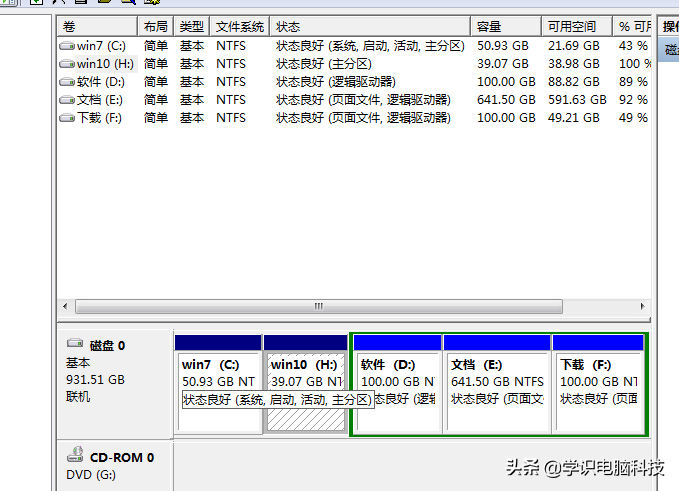679x491 pixels.
Task: Click the 43 % free value
Action: pyautogui.click(x=633, y=45)
